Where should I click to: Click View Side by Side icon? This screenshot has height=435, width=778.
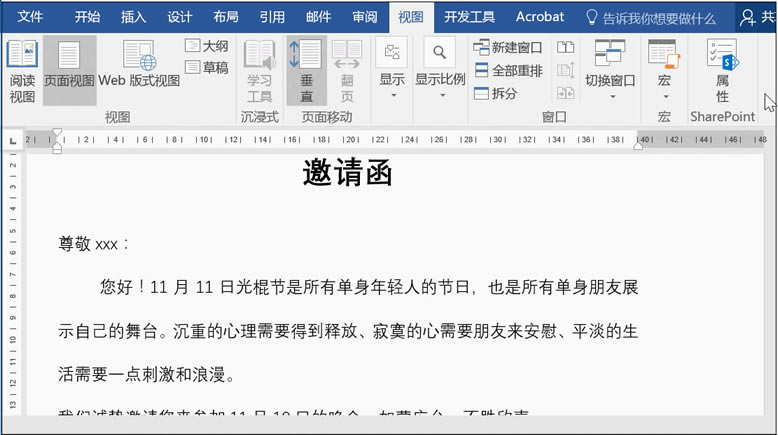coord(565,48)
